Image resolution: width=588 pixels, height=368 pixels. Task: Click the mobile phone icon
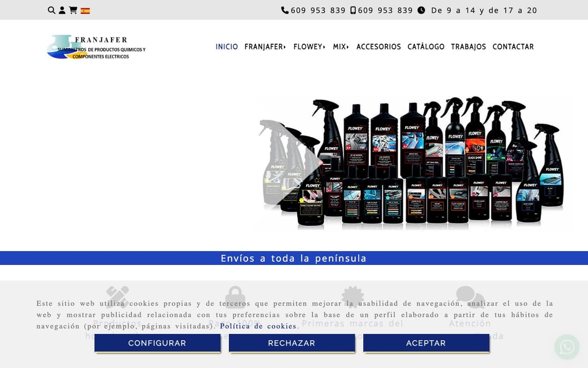point(353,10)
